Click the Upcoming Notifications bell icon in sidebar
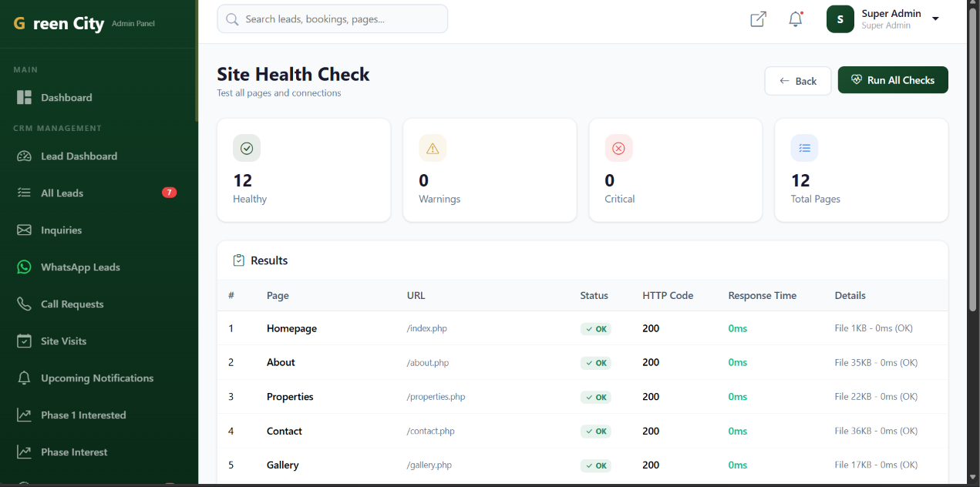This screenshot has height=487, width=980. pos(24,378)
